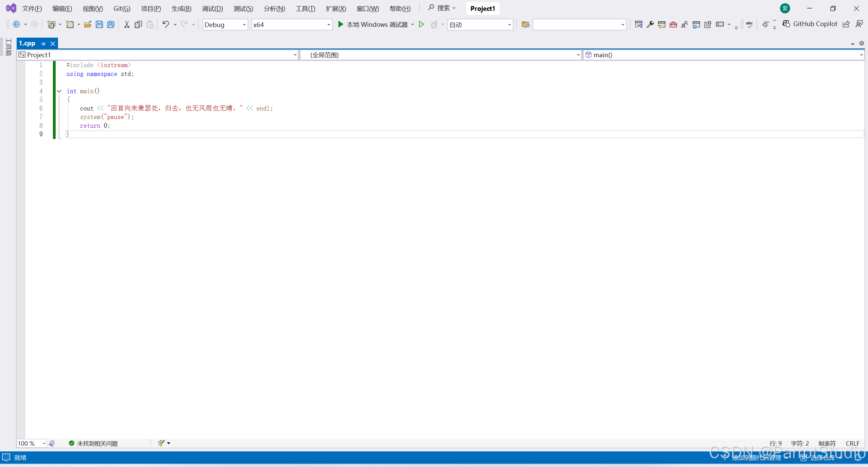
Task: Open the Git(G) menu
Action: click(x=122, y=8)
